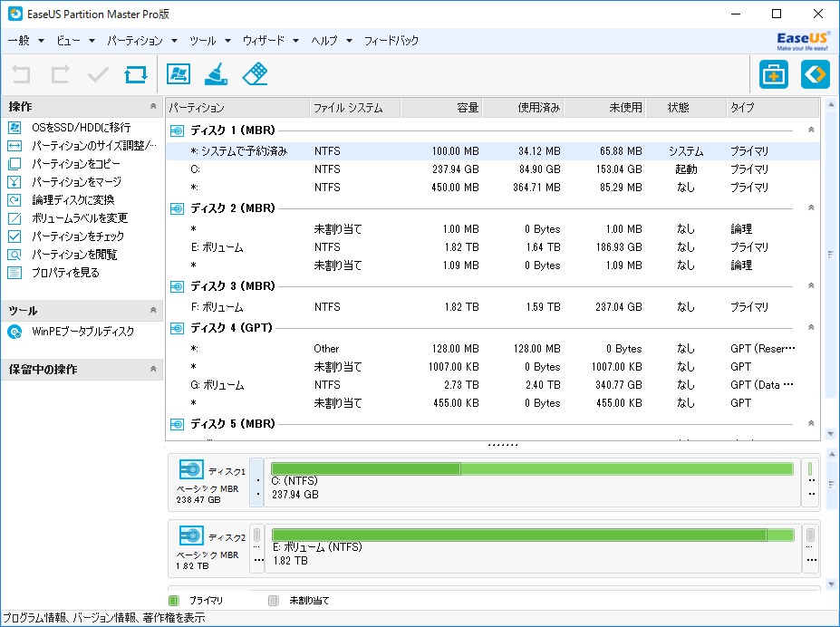Click the ディスク1 drive icon in disk map
This screenshot has height=627, width=840.
pos(191,469)
